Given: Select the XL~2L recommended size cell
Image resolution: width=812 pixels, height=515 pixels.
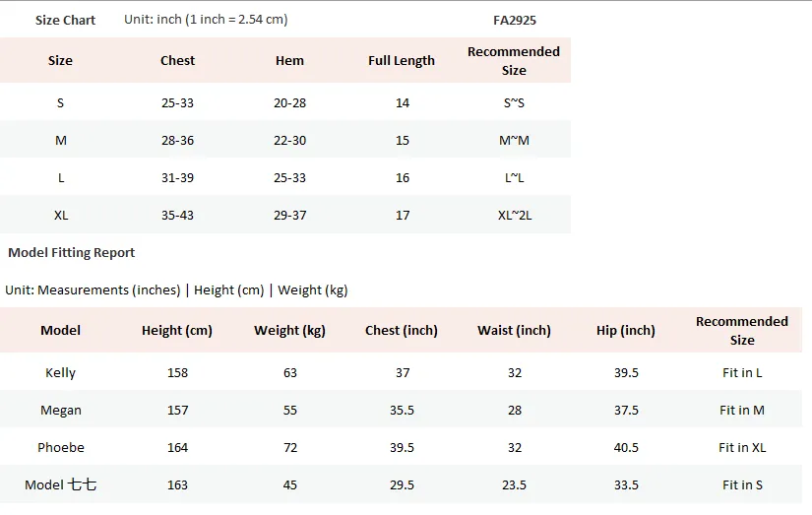Looking at the screenshot, I should tap(515, 215).
